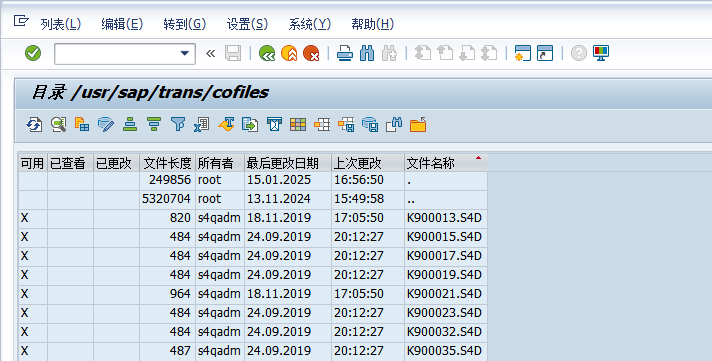Refresh the cofiles directory list

[34, 124]
